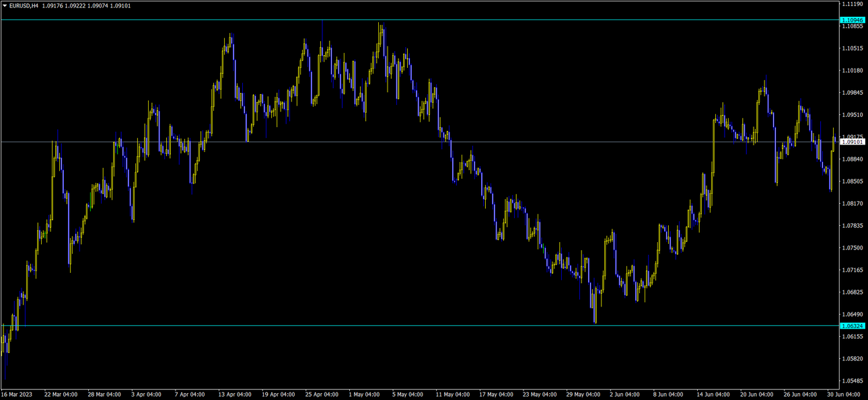868x400 pixels.
Task: Click the 1.09845 price scale label
Action: tap(853, 93)
